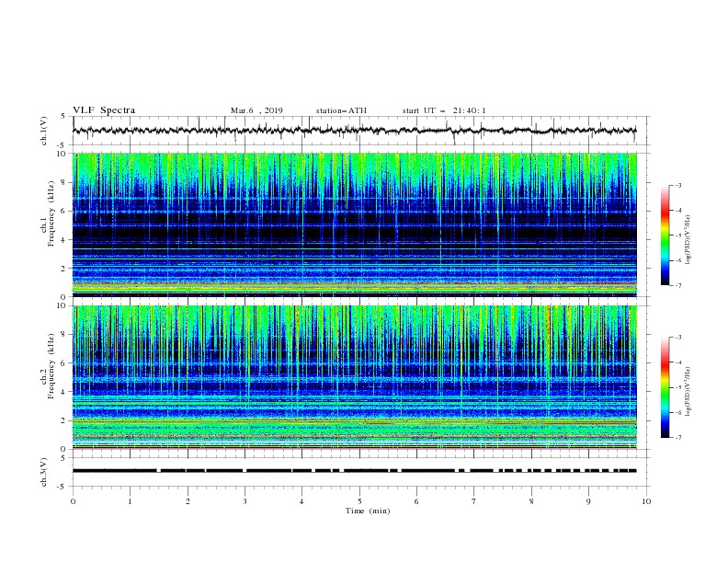The image size is (728, 563).
Task: Click the log(PSD) label beside ch.1 colorbar
Action: tap(688, 240)
